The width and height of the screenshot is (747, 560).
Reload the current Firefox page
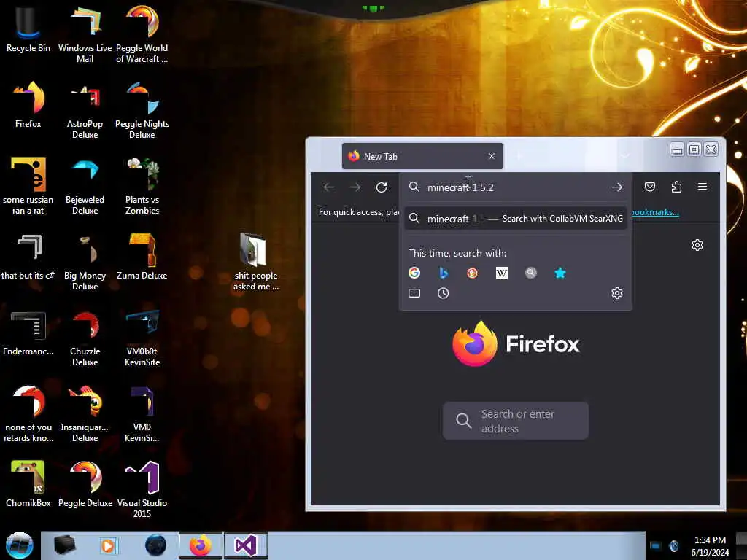pyautogui.click(x=381, y=187)
